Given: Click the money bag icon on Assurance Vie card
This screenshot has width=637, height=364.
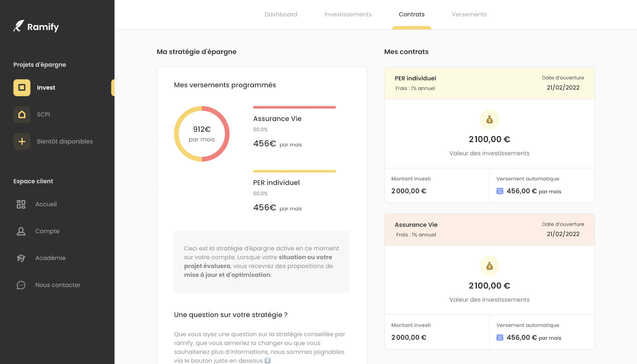Looking at the screenshot, I should click(x=489, y=266).
